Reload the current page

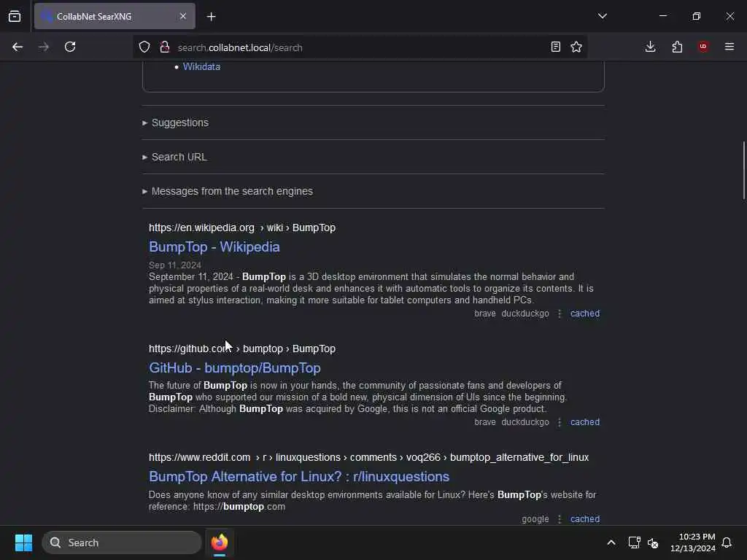pos(70,47)
